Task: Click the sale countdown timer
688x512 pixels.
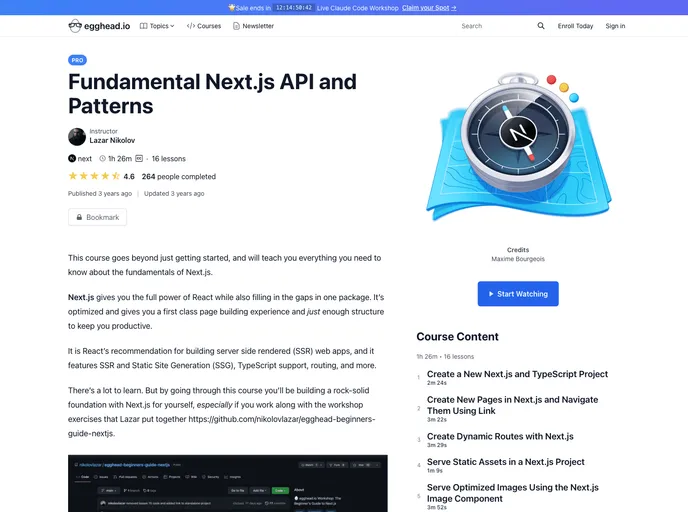Action: [x=294, y=7]
